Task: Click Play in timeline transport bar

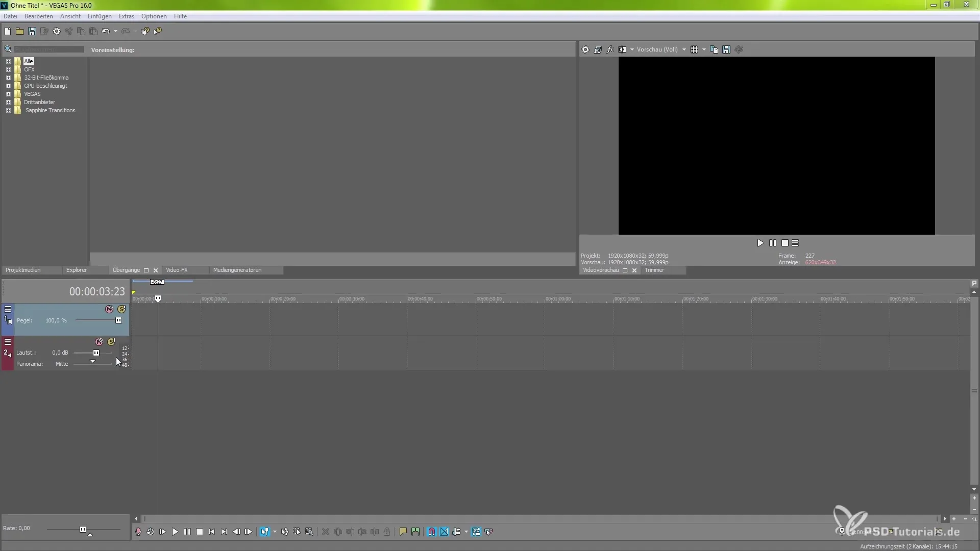Action: (x=175, y=532)
